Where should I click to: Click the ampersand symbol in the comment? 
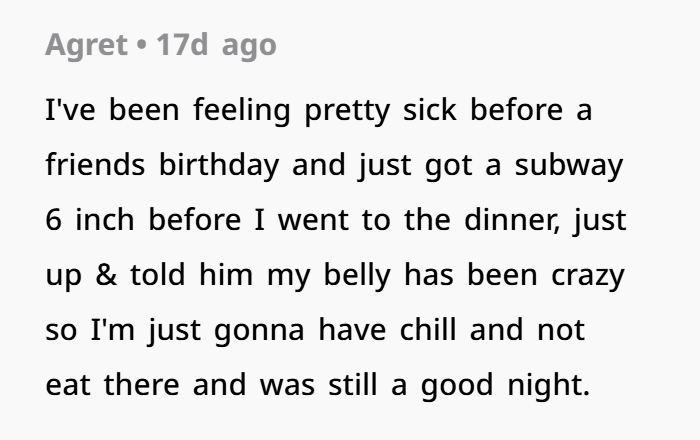(x=106, y=275)
